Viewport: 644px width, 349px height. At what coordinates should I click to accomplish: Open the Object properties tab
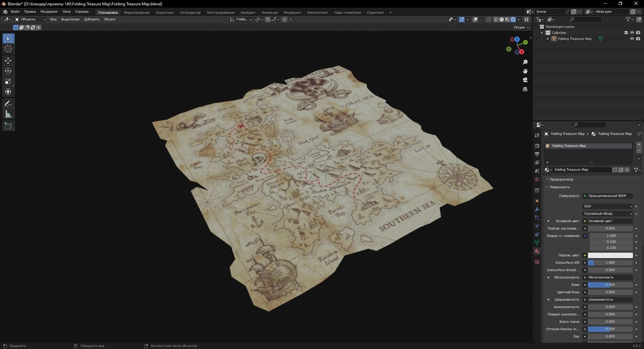pyautogui.click(x=537, y=201)
